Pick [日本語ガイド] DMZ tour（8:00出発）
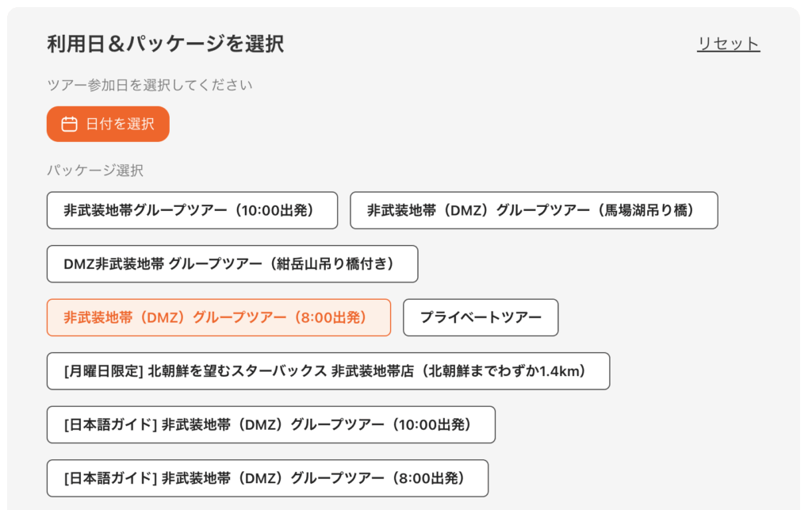The image size is (812, 510). pyautogui.click(x=267, y=478)
